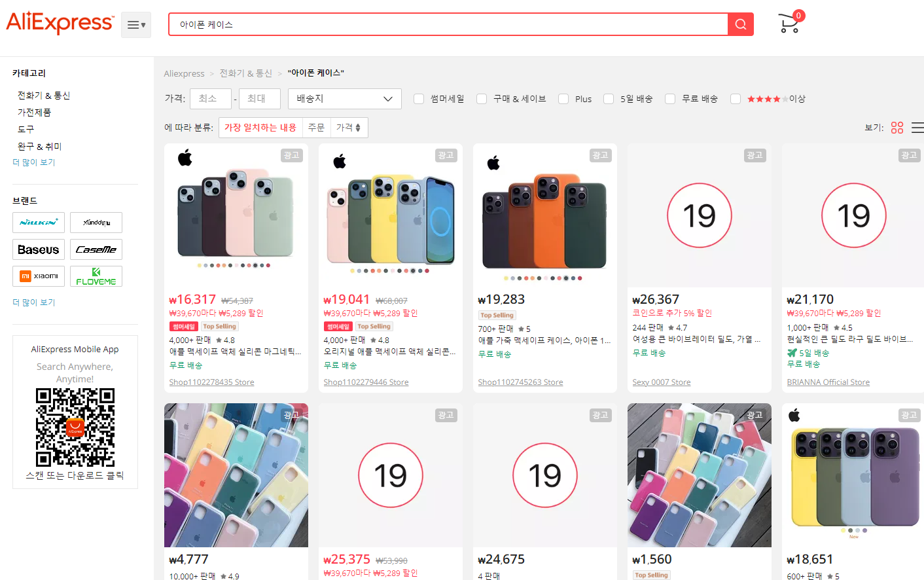Click the 최대 maximum price field
924x580 pixels.
(x=260, y=99)
